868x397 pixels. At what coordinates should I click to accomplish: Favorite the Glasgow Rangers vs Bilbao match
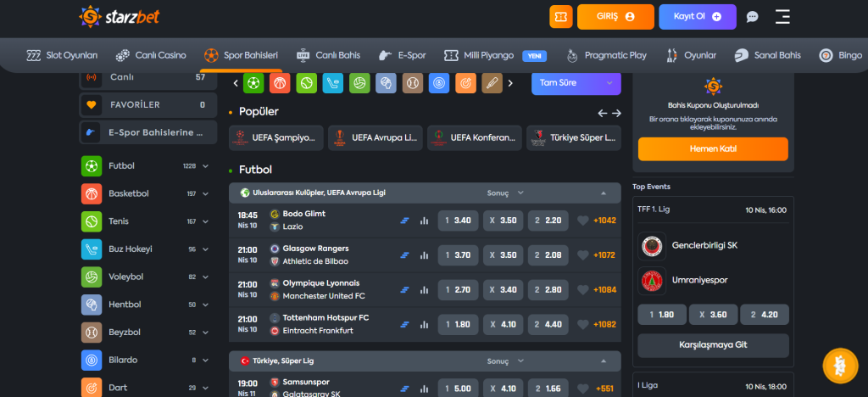click(582, 255)
